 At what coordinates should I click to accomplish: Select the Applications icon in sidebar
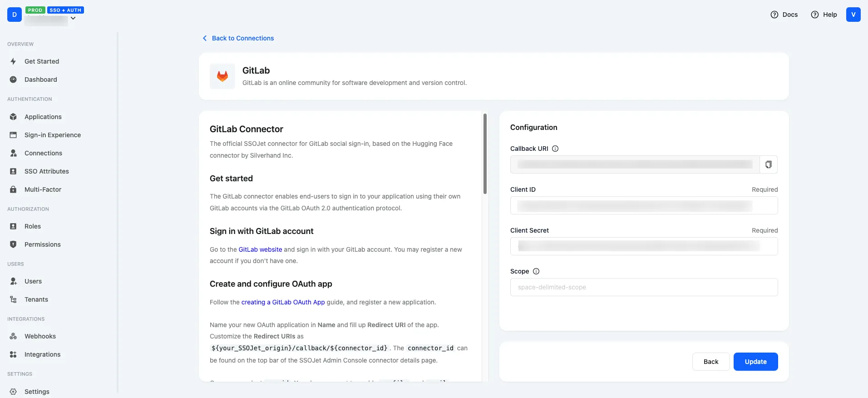[14, 117]
